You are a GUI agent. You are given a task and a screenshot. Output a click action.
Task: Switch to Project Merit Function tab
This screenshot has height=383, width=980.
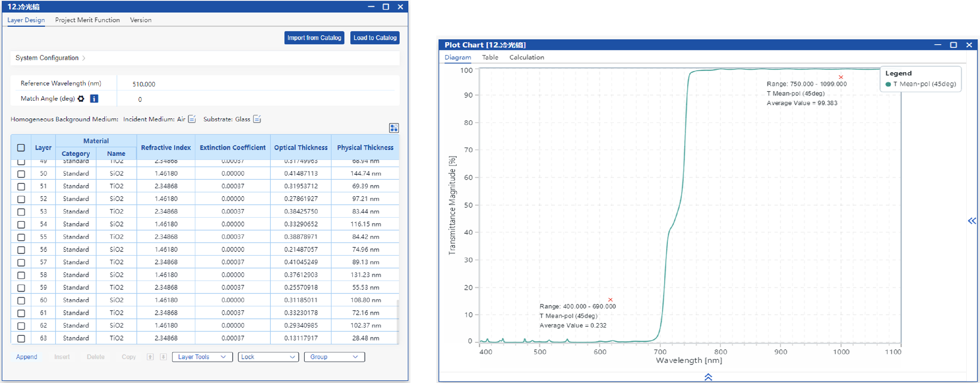87,20
